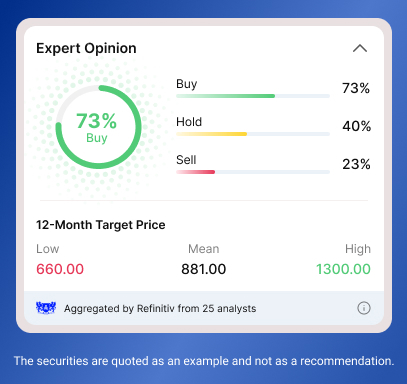
Task: Click the Mean target price 881.00
Action: pos(204,269)
